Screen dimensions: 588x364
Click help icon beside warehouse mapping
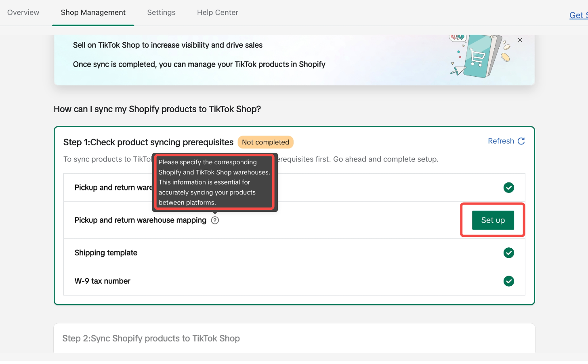click(215, 220)
